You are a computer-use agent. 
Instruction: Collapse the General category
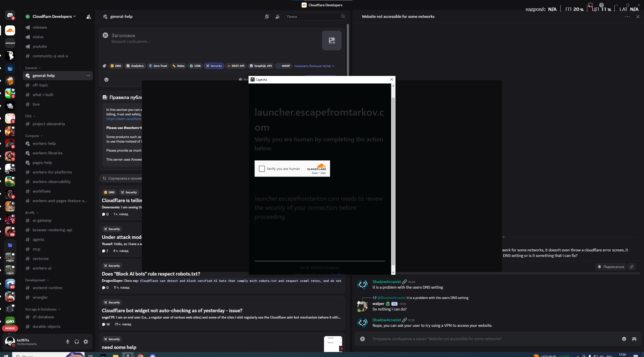33,68
